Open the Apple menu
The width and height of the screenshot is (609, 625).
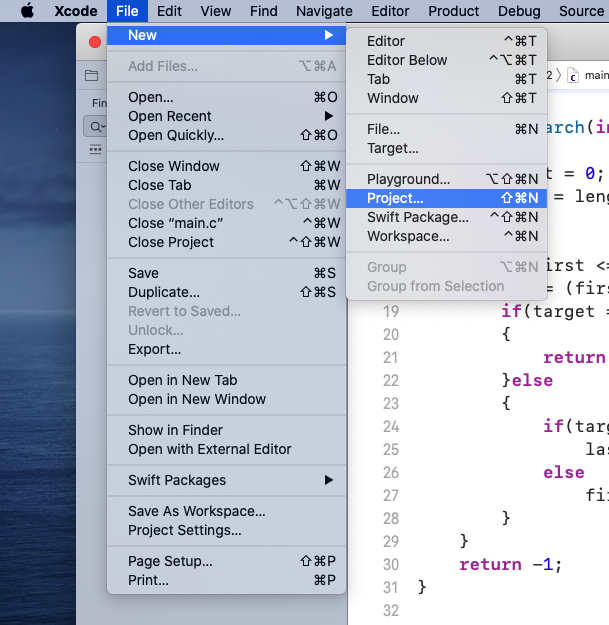27,11
